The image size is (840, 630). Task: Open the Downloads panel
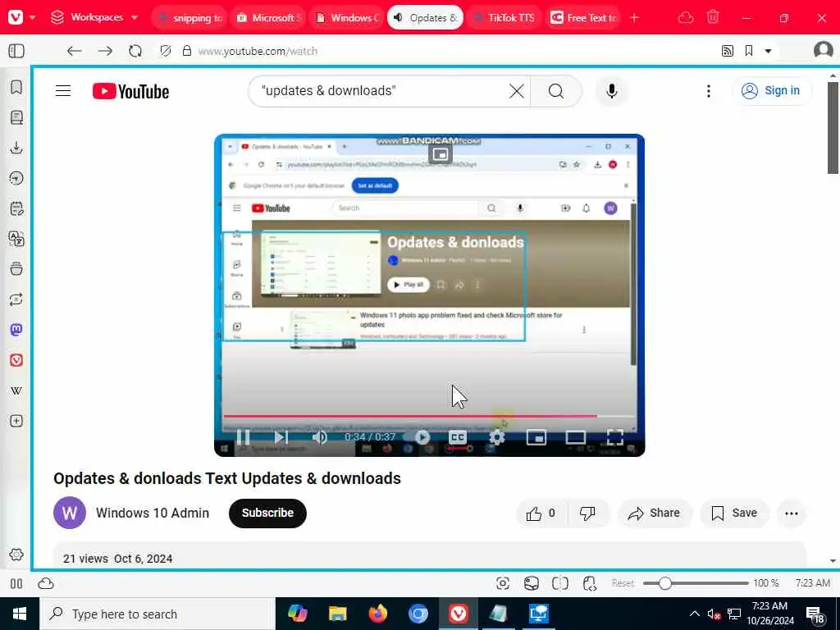(16, 148)
